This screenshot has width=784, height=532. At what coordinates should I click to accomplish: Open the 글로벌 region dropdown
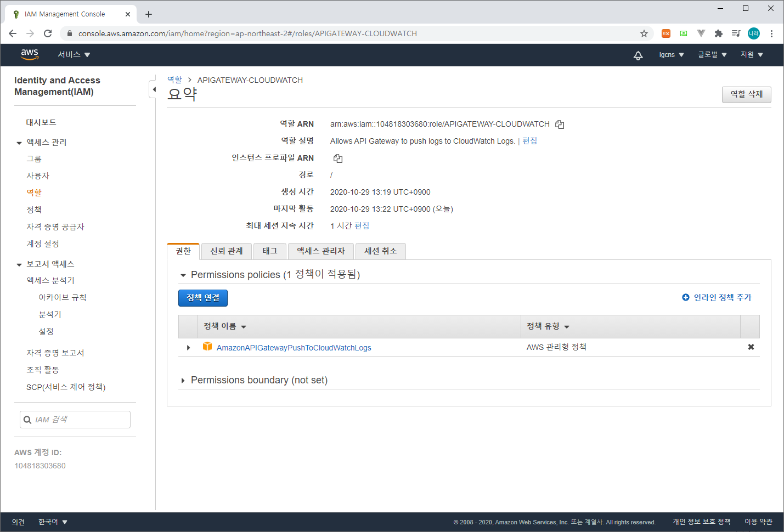(x=712, y=55)
